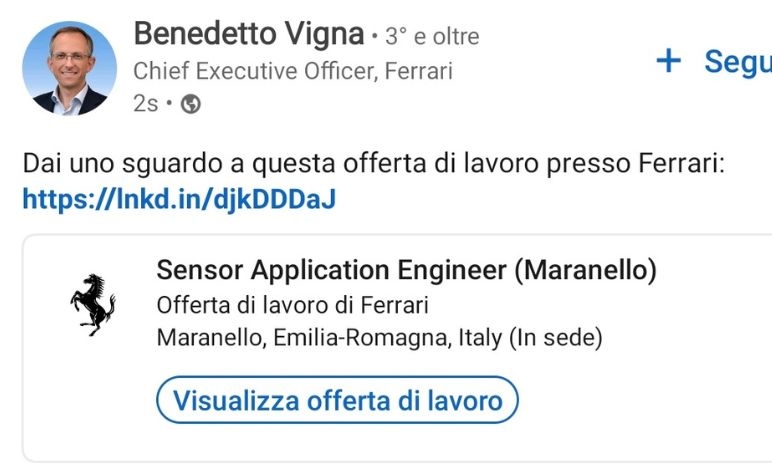Click the word Ferrari in post sentence
The image size is (772, 469).
click(681, 163)
